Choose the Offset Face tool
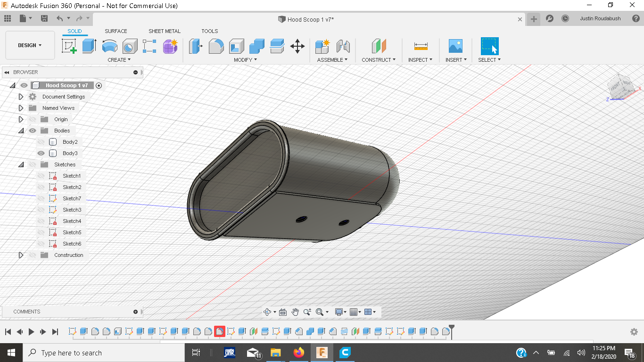Viewport: 644px width, 362px height. [x=277, y=46]
